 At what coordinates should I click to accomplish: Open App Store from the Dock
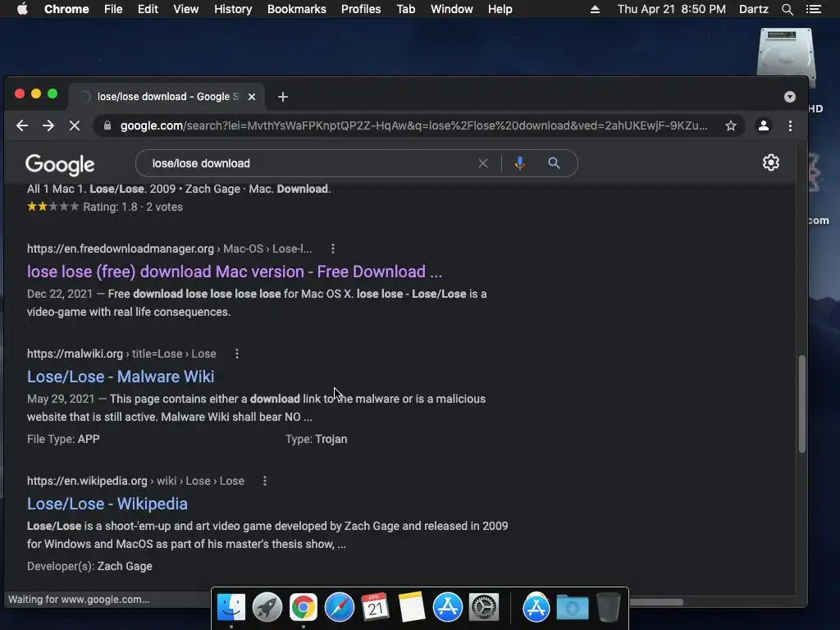click(447, 607)
